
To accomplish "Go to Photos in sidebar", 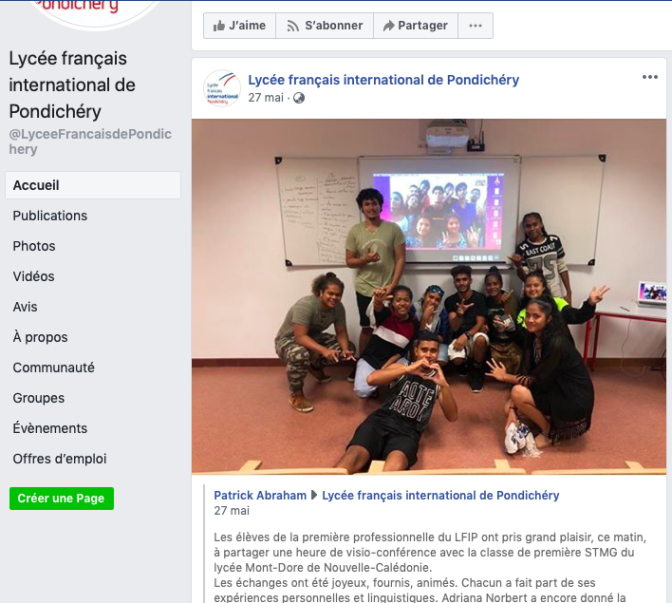I will pos(34,246).
